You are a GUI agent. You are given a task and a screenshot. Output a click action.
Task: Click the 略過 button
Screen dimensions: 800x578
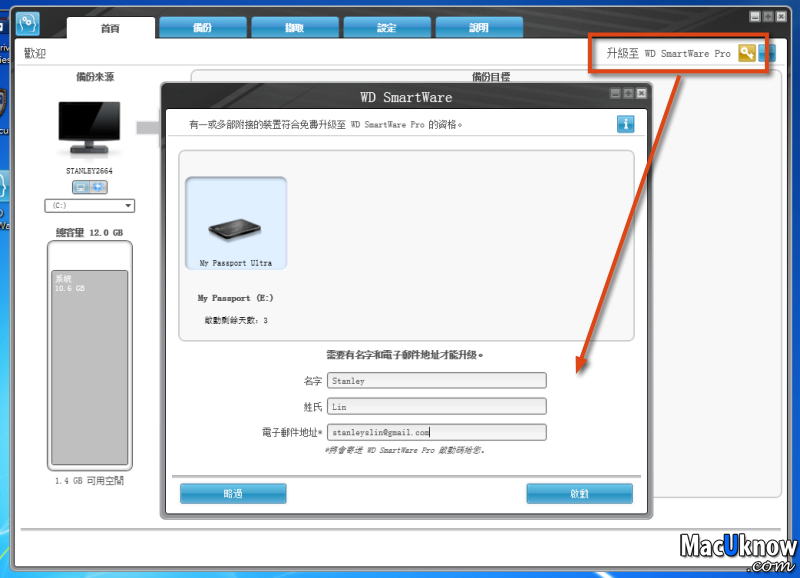coord(233,493)
